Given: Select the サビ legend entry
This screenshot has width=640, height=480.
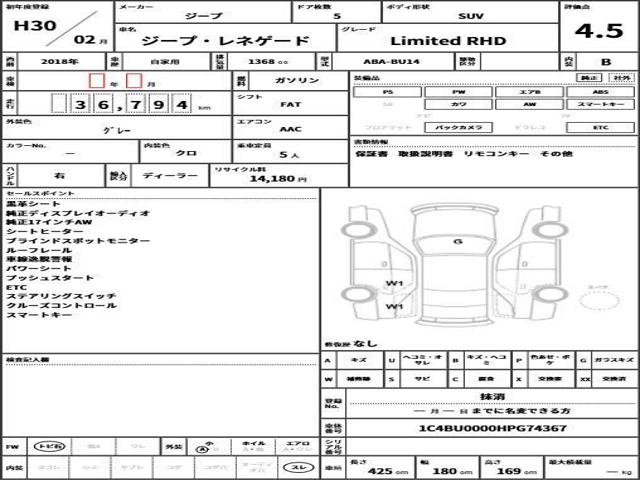Looking at the screenshot, I should click(422, 379).
